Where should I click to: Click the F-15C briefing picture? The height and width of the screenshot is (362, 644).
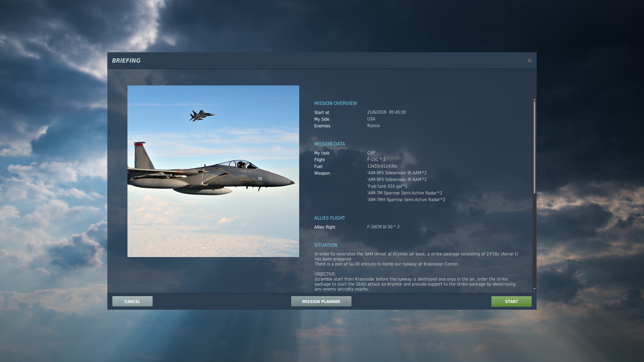pos(213,171)
